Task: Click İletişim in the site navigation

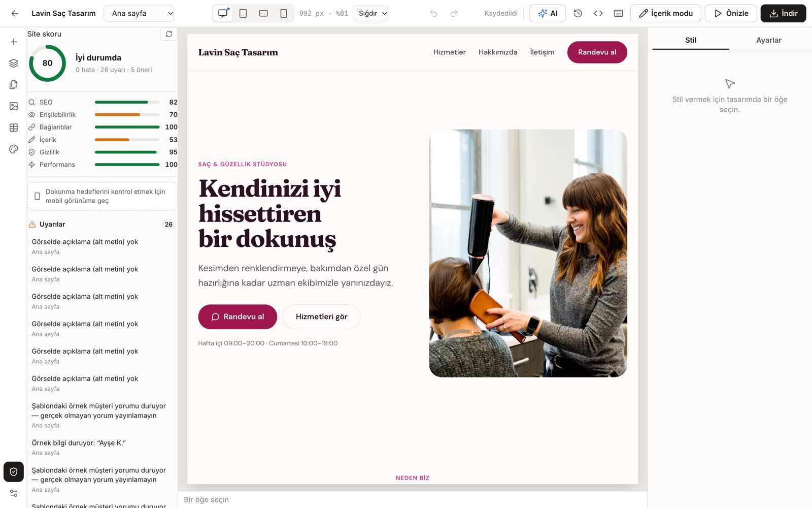Action: click(542, 52)
